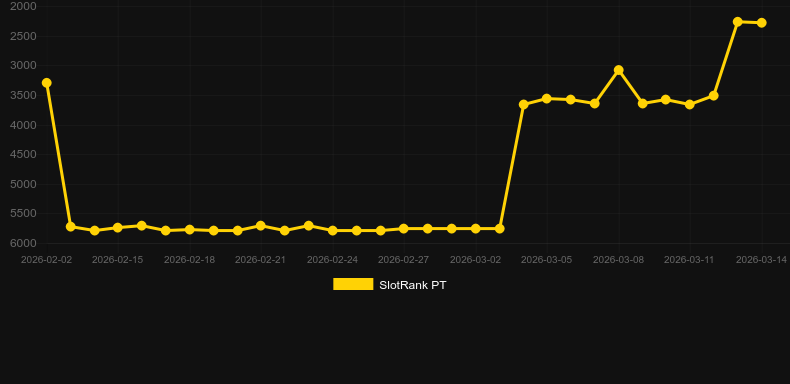Select the last low point before the March jump
This screenshot has width=790, height=384.
(x=499, y=229)
